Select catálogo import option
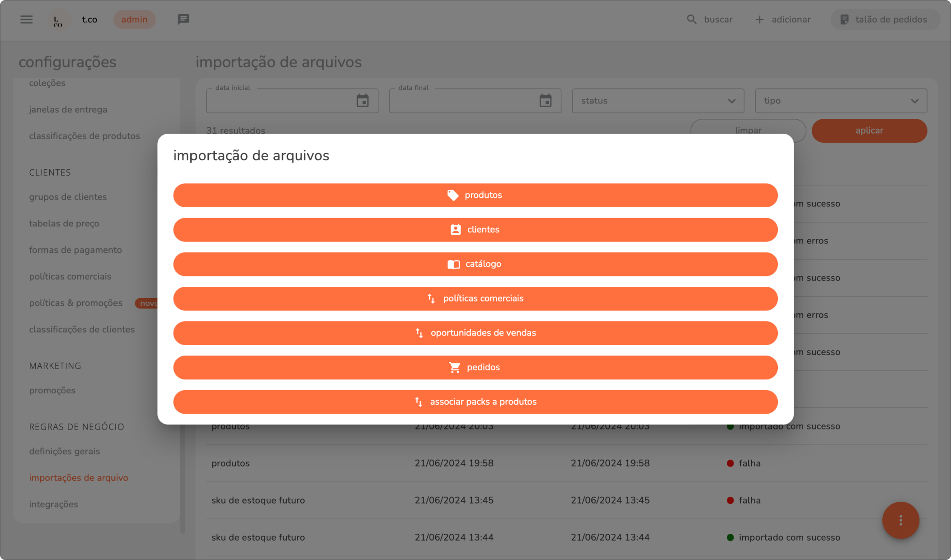 [475, 264]
